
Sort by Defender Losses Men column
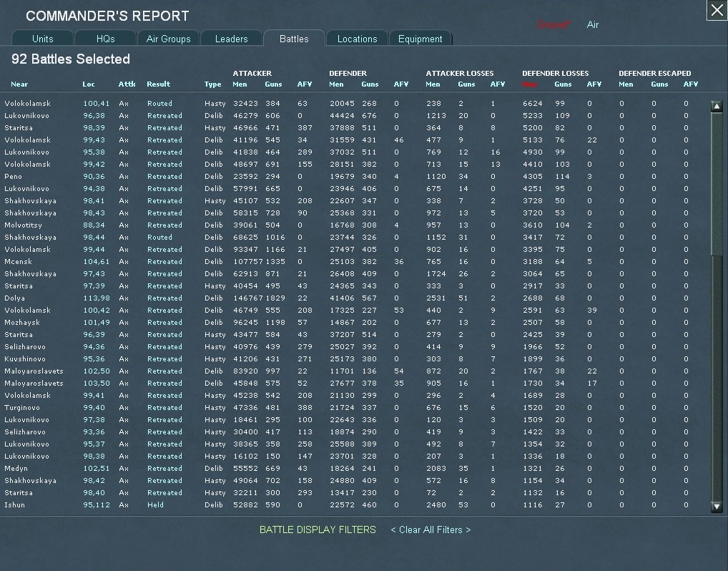[x=529, y=84]
